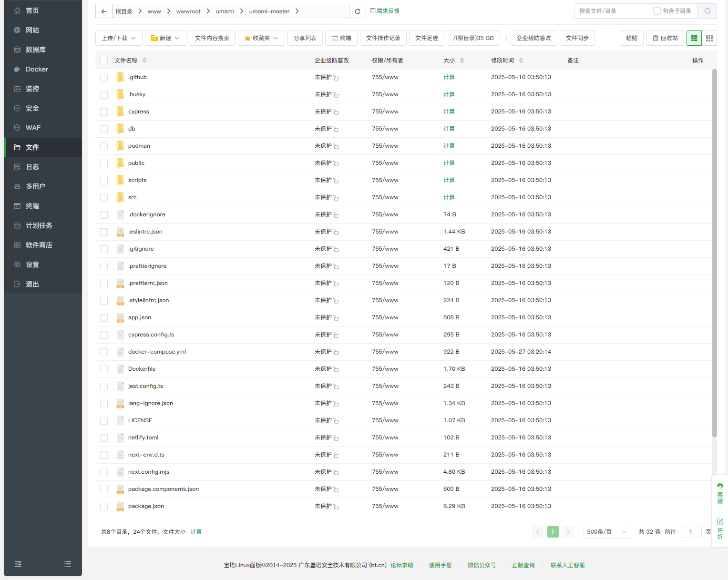
Task: Switch to grid view layout
Action: click(x=709, y=38)
